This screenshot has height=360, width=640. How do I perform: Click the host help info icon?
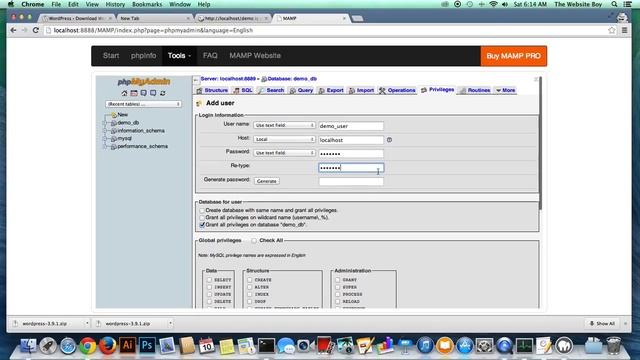(x=389, y=140)
